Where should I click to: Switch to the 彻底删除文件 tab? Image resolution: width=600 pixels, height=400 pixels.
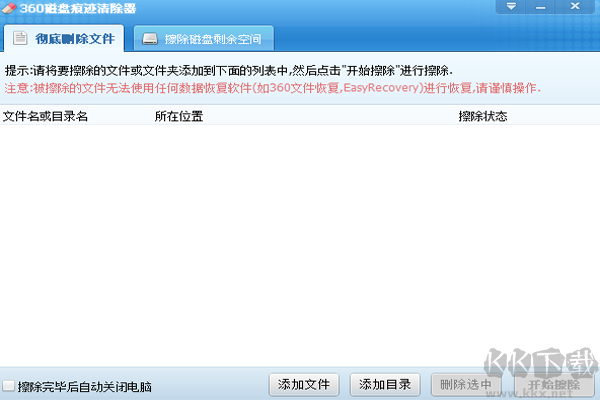pyautogui.click(x=64, y=38)
